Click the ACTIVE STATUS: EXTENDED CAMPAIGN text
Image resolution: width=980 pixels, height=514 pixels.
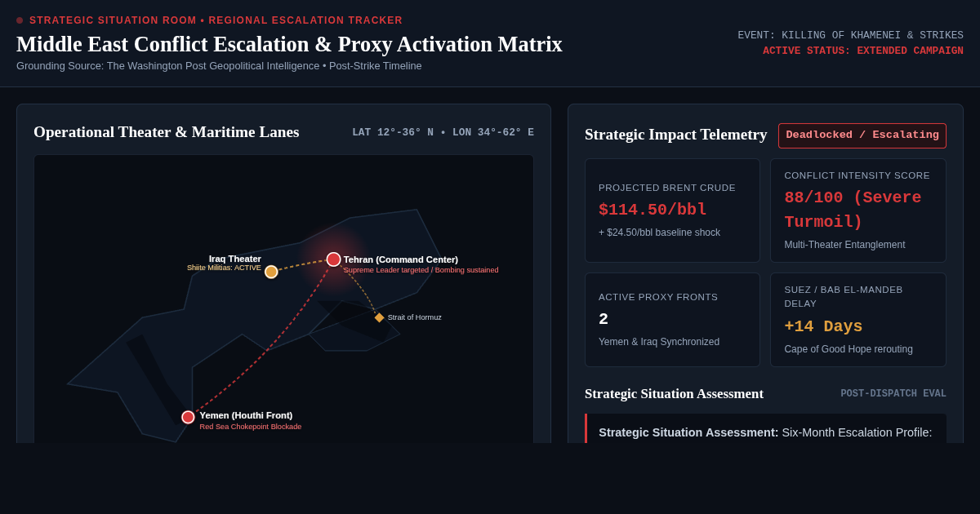863,51
